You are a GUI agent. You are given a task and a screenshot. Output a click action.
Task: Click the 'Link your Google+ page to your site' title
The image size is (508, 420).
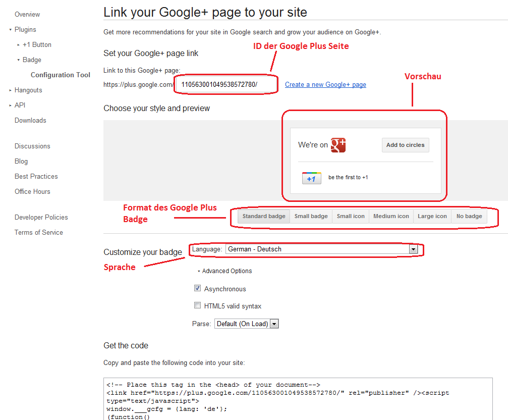(x=205, y=12)
